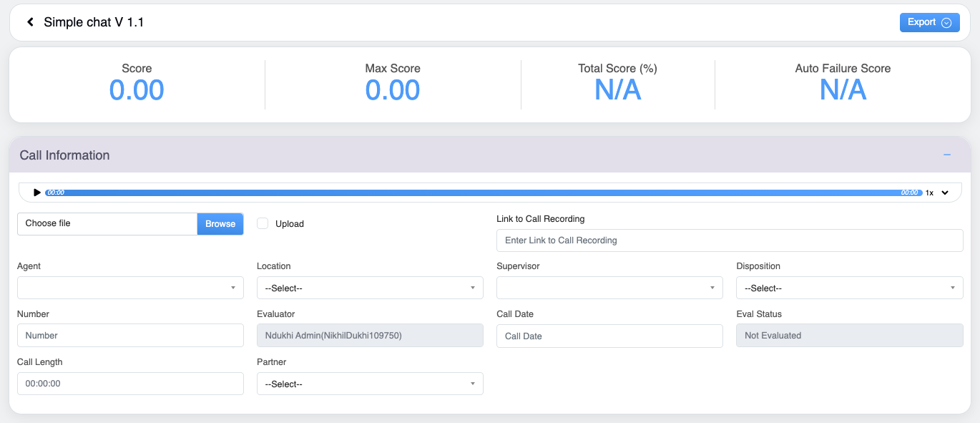Click the Browse file button
Image resolution: width=980 pixels, height=423 pixels.
(220, 224)
